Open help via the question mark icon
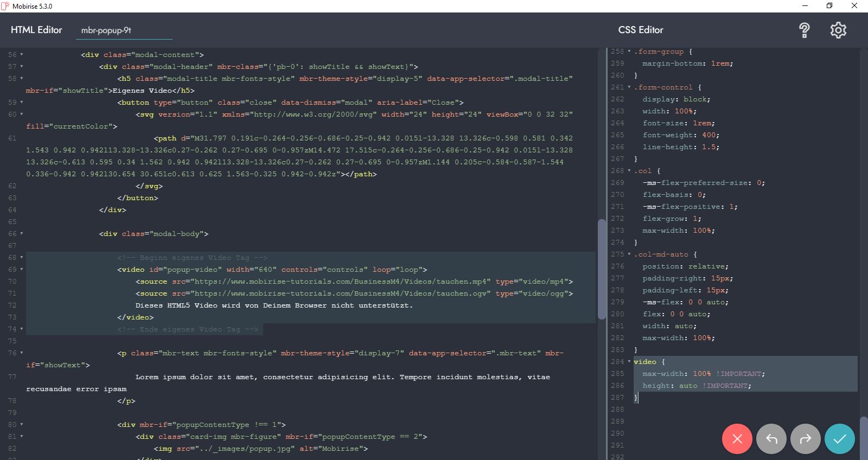Screen dimensions: 868x460 805,30
